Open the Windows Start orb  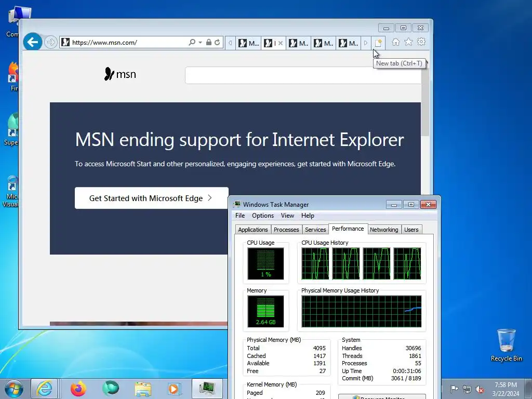[14, 389]
